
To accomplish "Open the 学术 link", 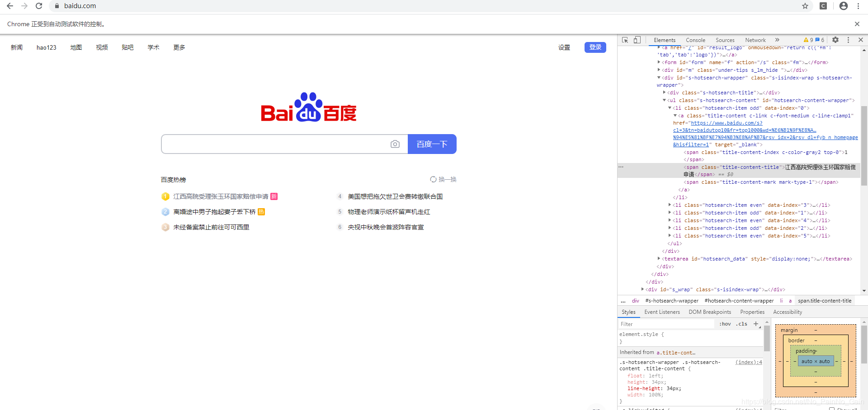I will coord(153,47).
